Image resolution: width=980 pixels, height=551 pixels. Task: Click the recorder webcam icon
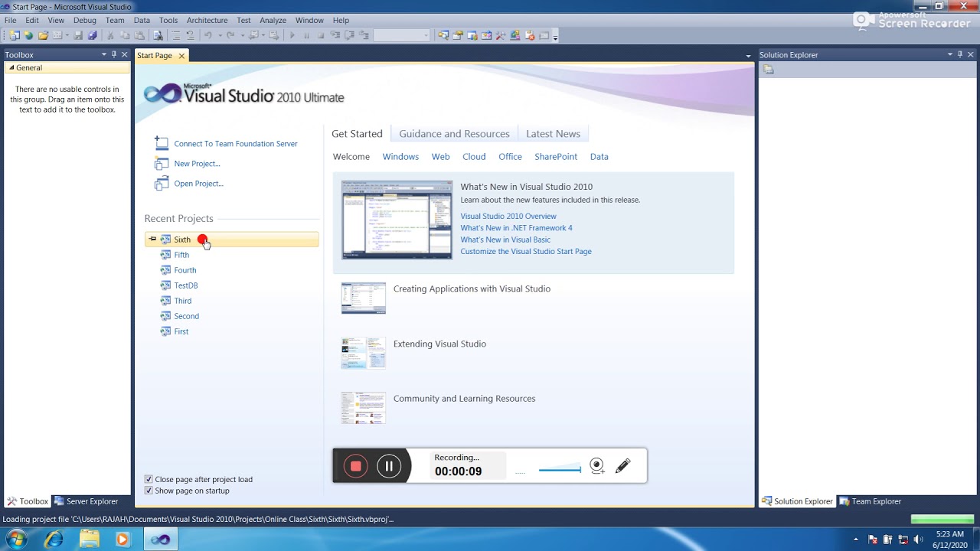pos(597,466)
